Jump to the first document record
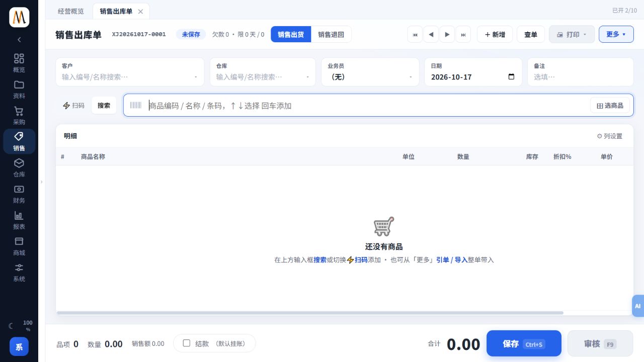This screenshot has width=644, height=362. coord(415,35)
